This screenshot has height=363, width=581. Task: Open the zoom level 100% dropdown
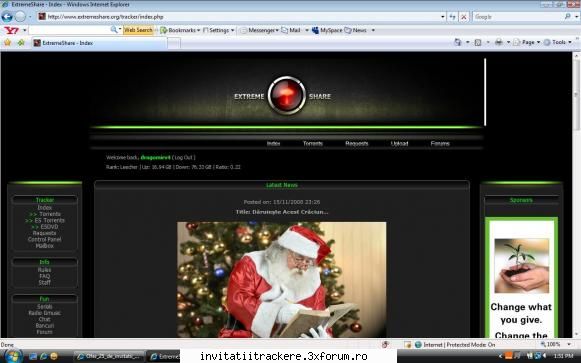555,344
